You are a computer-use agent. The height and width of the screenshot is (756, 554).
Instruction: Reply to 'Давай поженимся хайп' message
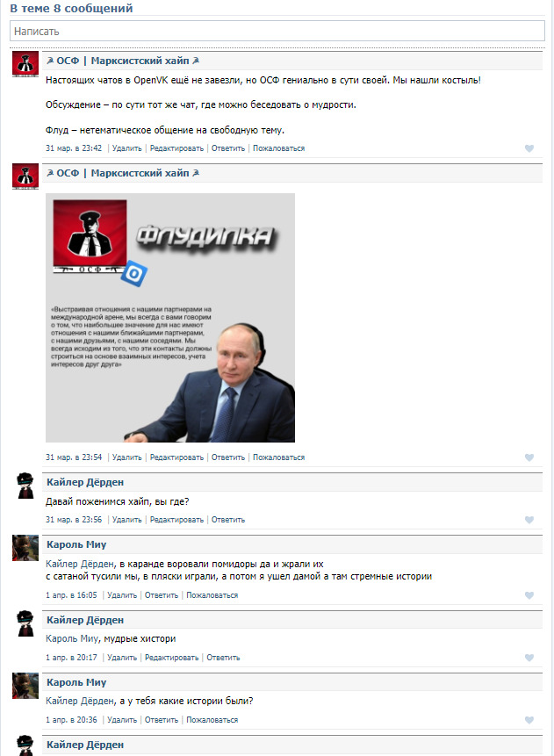[228, 520]
